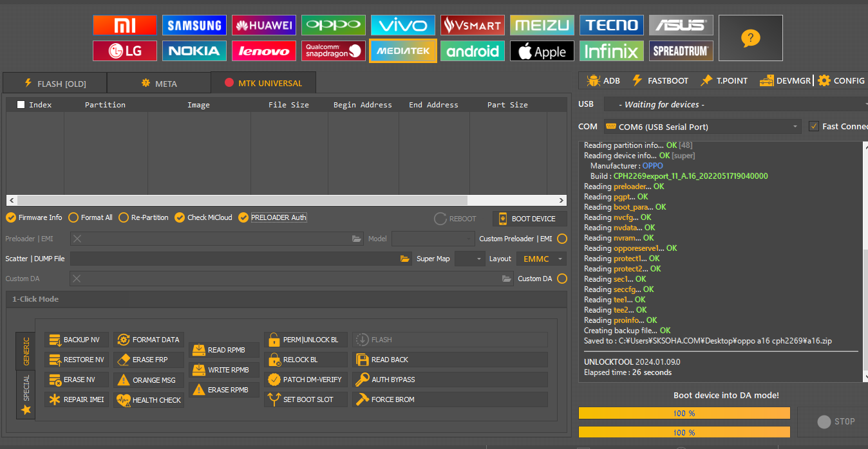This screenshot has width=868, height=449.
Task: Click the Samsung brand logo
Action: click(194, 25)
